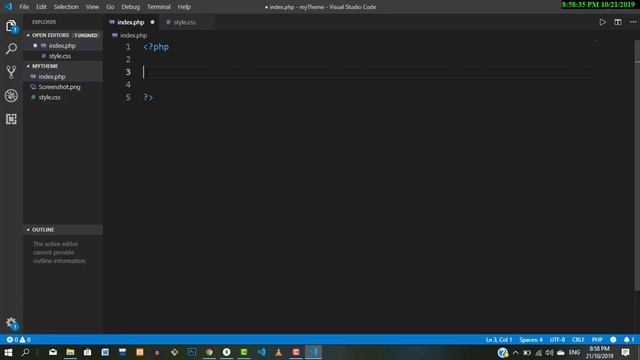Open the Manage gear settings icon
Screen dimensions: 640x360
click(x=11, y=323)
